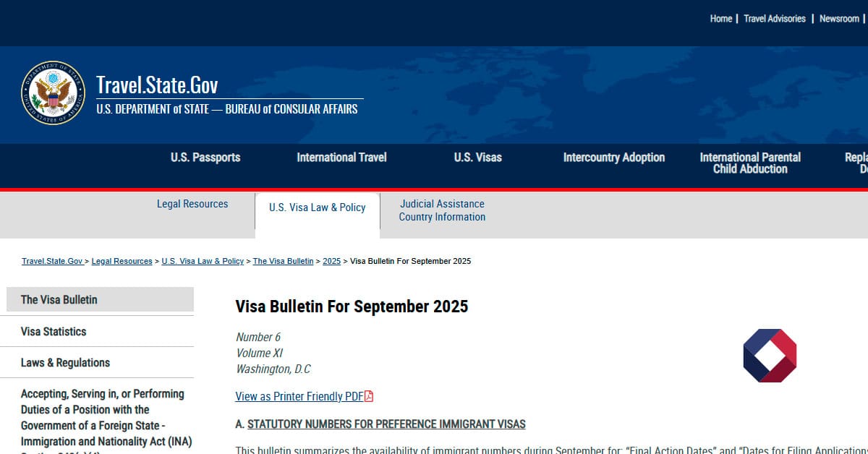
Task: Click View as Printer Friendly PDF link
Action: coord(299,396)
